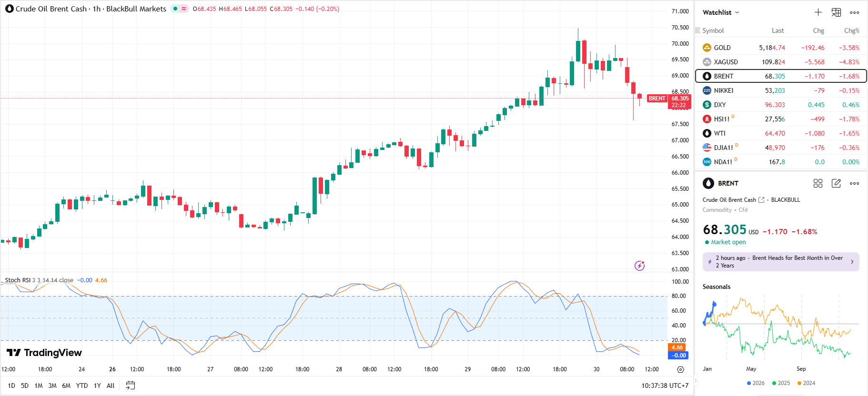Image resolution: width=868 pixels, height=396 pixels.
Task: Click the grid layout icon beside BRENT details
Action: (x=818, y=183)
